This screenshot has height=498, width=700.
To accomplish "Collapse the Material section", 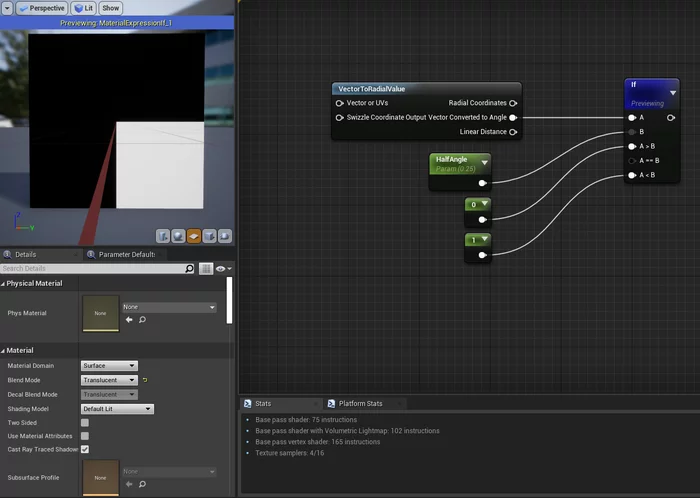I will 3,350.
